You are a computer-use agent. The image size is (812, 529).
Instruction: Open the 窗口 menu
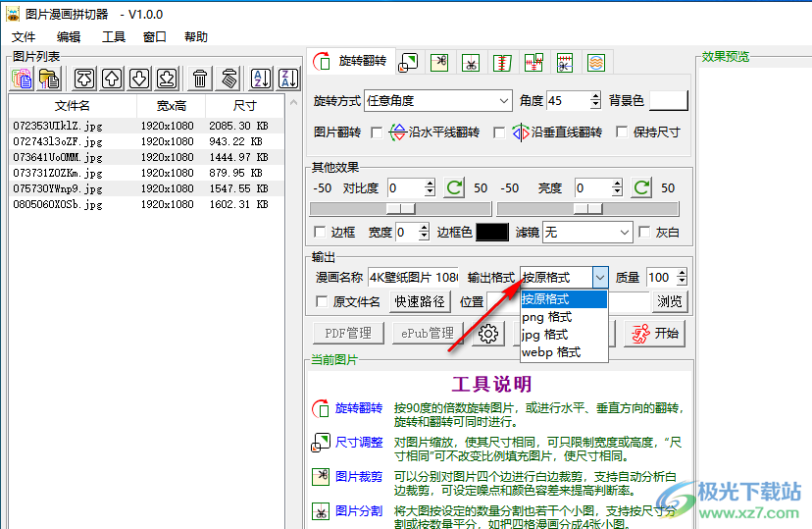pyautogui.click(x=154, y=36)
